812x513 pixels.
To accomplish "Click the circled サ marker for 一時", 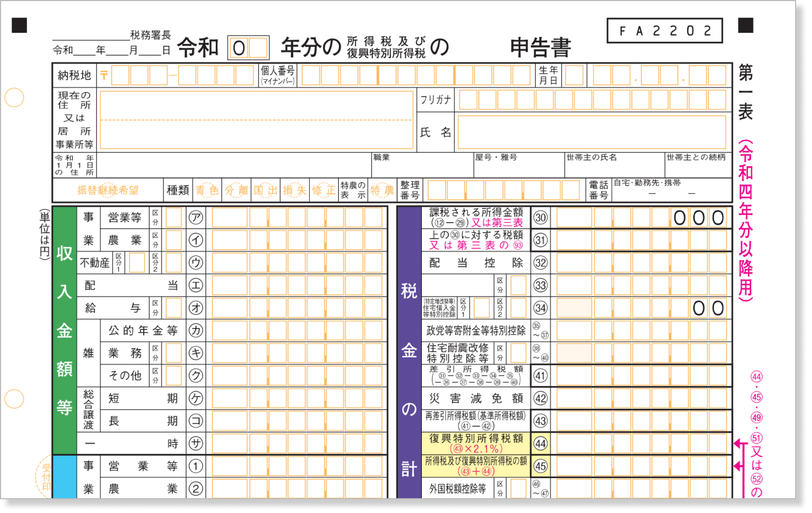I will pos(196,444).
